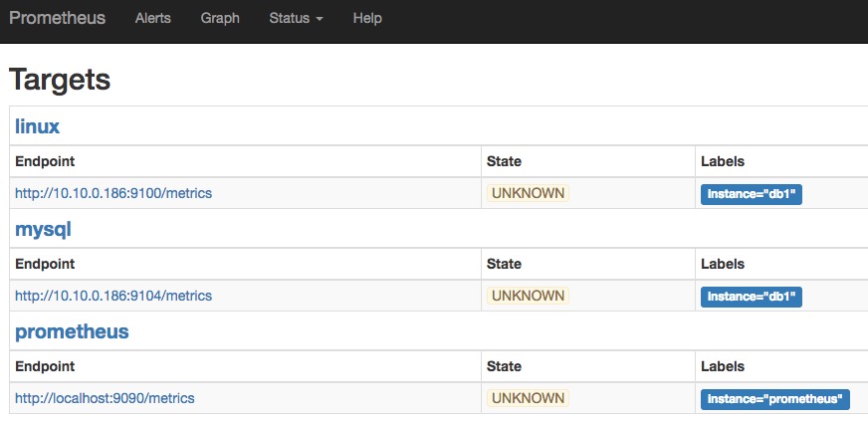The image size is (868, 421).
Task: Open the 10.10.0.186:9104 metrics endpoint
Action: point(113,296)
